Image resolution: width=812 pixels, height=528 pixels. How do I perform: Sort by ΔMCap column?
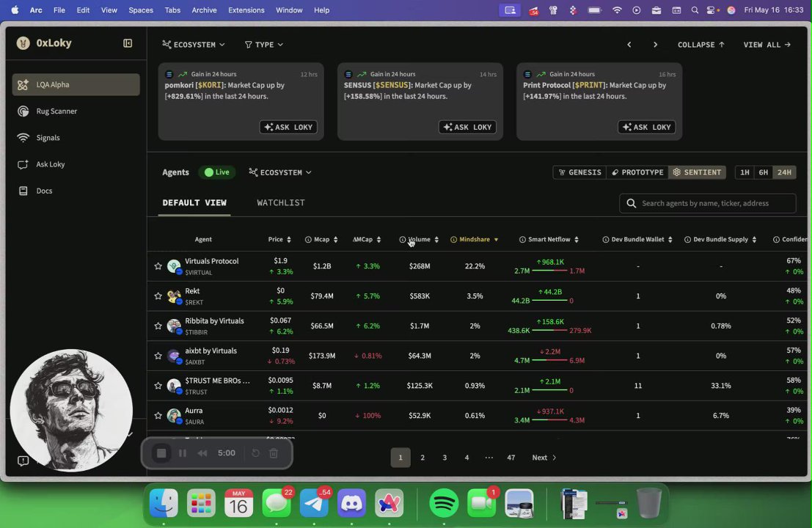pos(367,239)
